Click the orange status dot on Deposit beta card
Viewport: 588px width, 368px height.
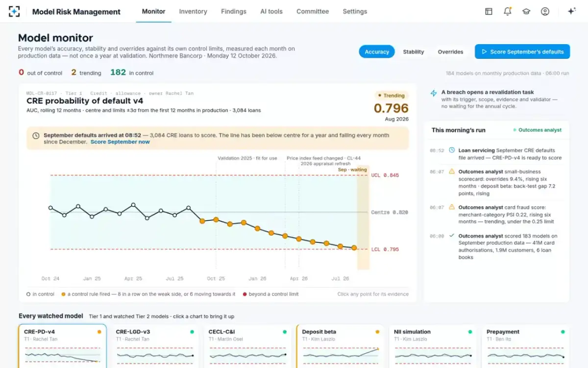click(377, 332)
